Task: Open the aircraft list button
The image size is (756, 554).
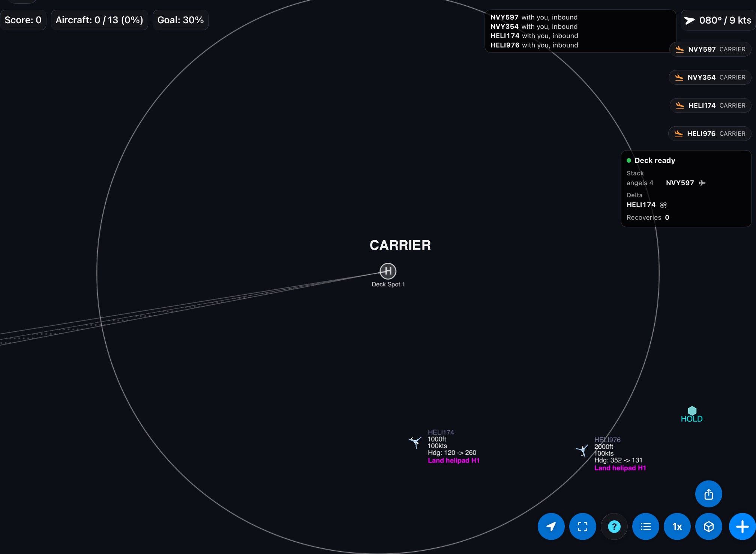Action: pyautogui.click(x=645, y=526)
